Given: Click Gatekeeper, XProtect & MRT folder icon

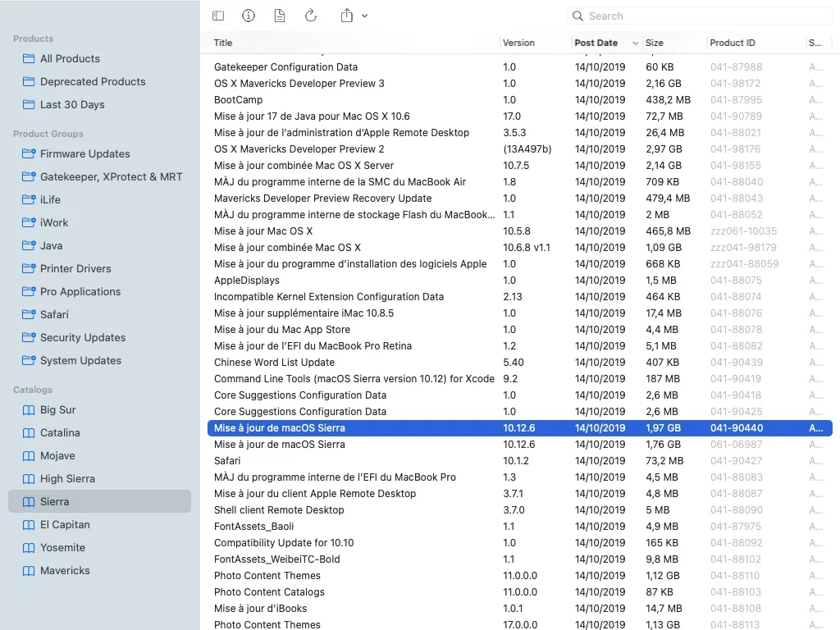Looking at the screenshot, I should point(29,177).
